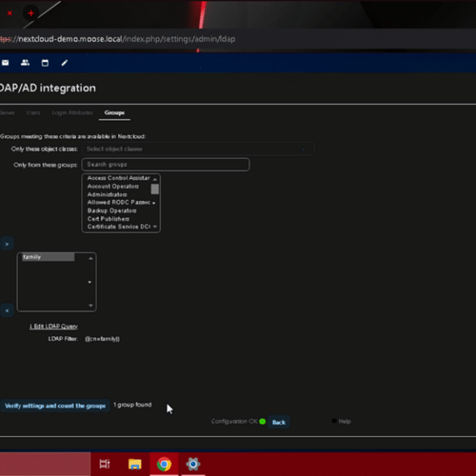Screen dimensions: 476x476
Task: Select the Groups tab
Action: pos(115,112)
